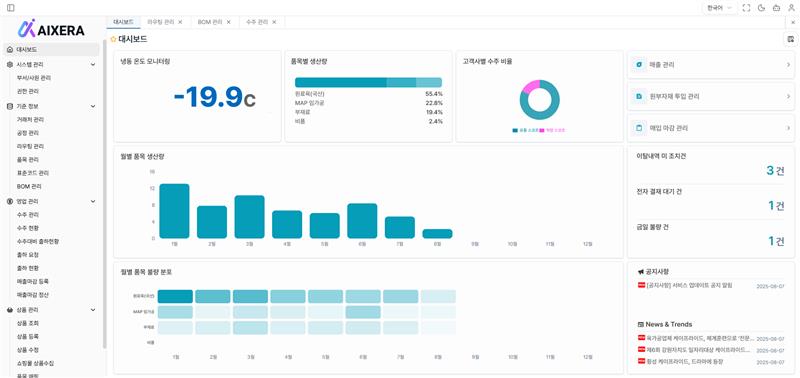
Task: Open 매출마감 정산 in the sidebar
Action: tap(33, 295)
